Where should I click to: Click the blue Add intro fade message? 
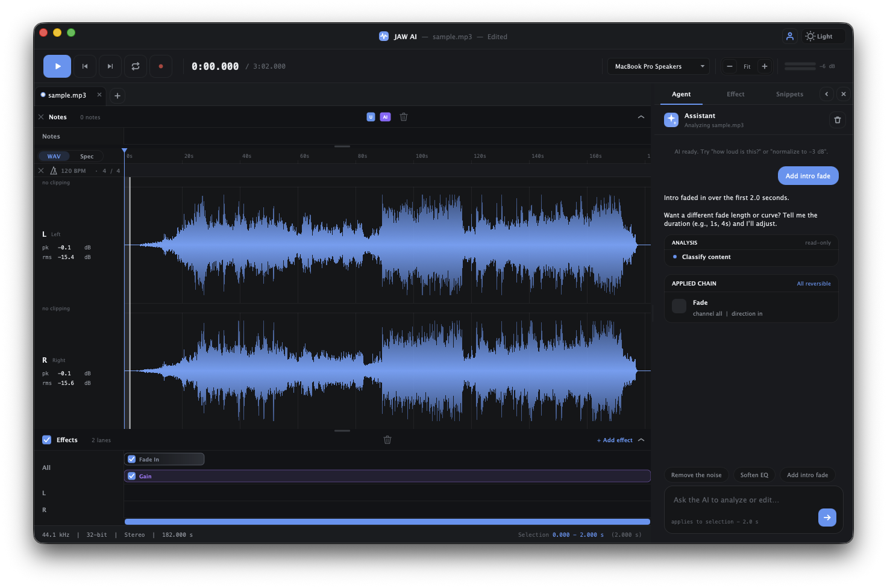pyautogui.click(x=808, y=176)
